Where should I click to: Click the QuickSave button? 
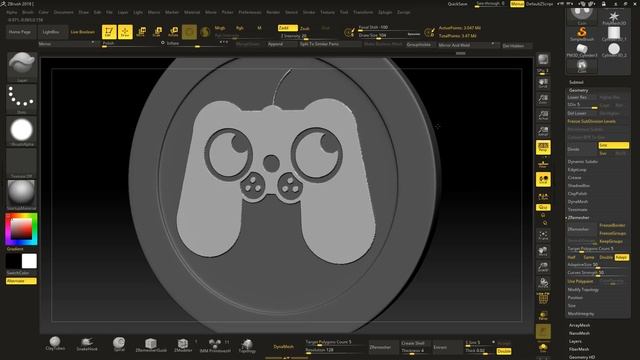(458, 4)
